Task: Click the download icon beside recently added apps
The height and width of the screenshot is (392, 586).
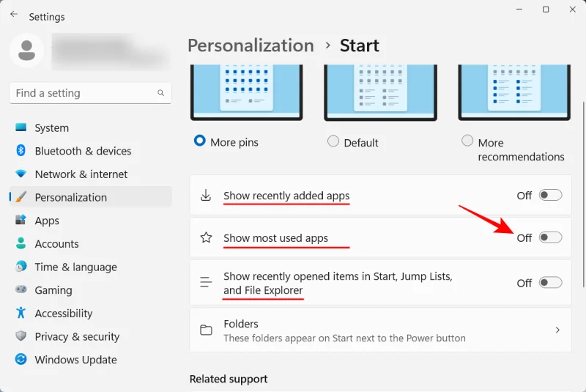Action: pos(206,195)
